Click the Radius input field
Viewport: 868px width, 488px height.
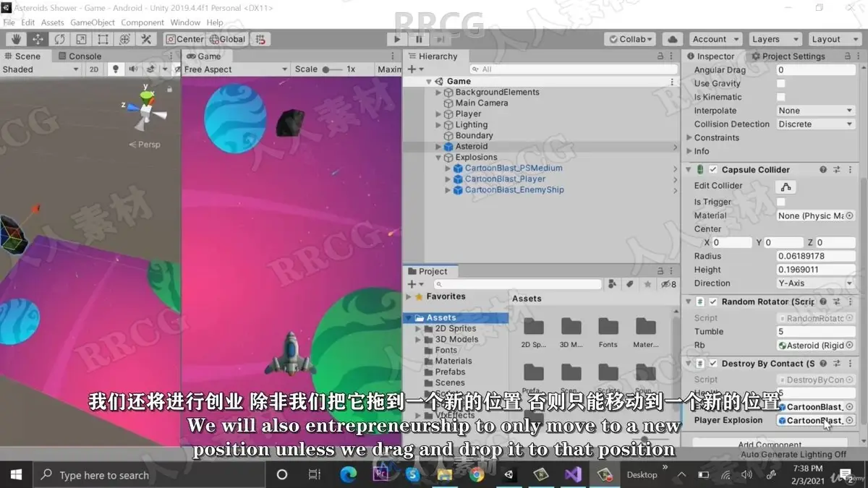click(815, 256)
